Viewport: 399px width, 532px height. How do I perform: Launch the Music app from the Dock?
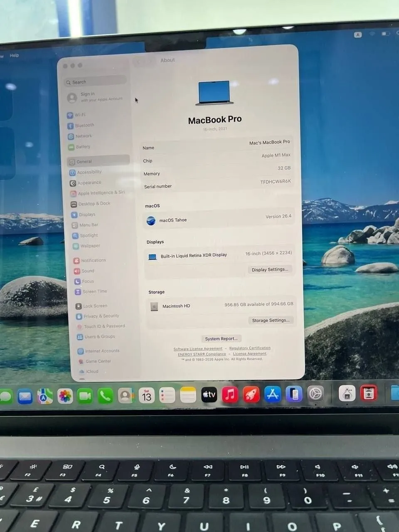230,394
